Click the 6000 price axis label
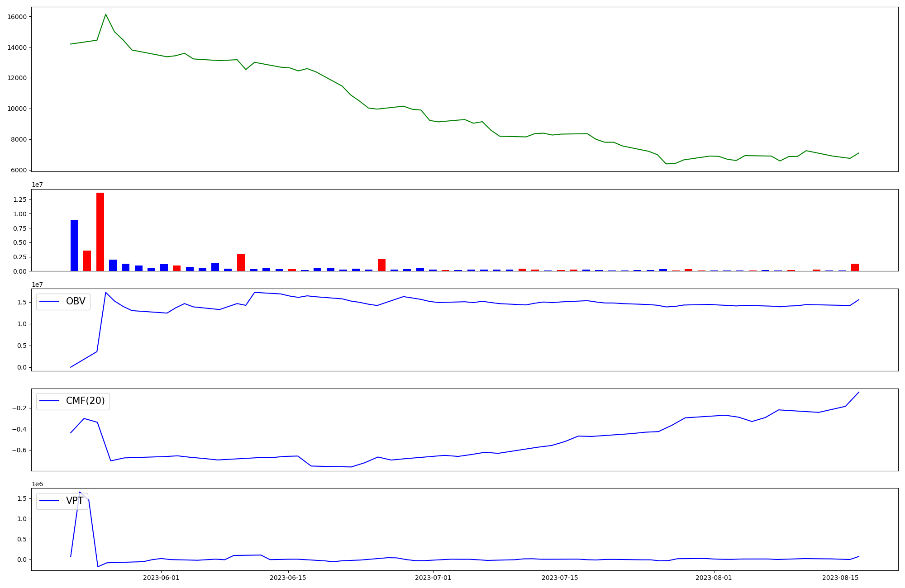Screen dimensions: 905x588 click(19, 170)
